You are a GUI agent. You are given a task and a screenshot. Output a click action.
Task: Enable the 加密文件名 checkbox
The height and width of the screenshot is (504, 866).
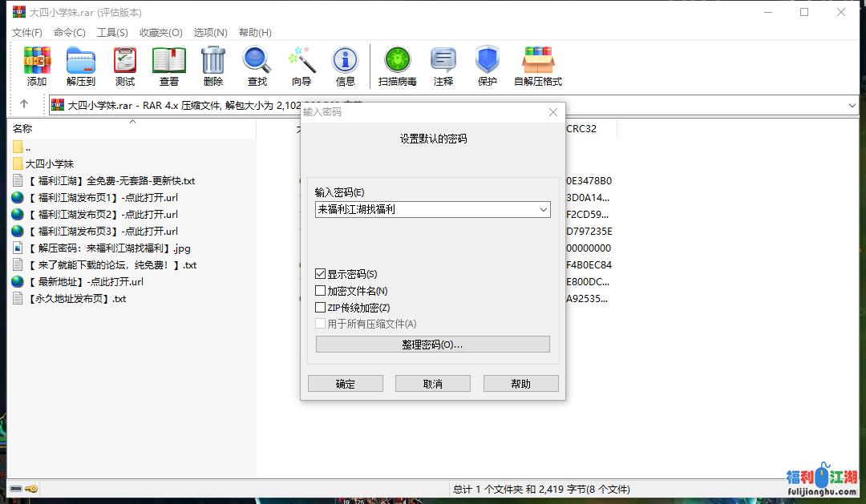(x=320, y=292)
